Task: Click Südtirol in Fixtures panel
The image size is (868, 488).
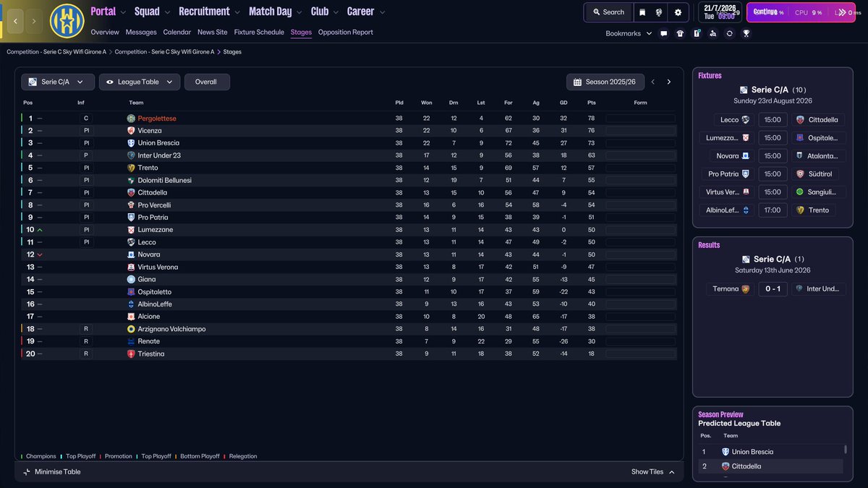Action: [x=822, y=174]
